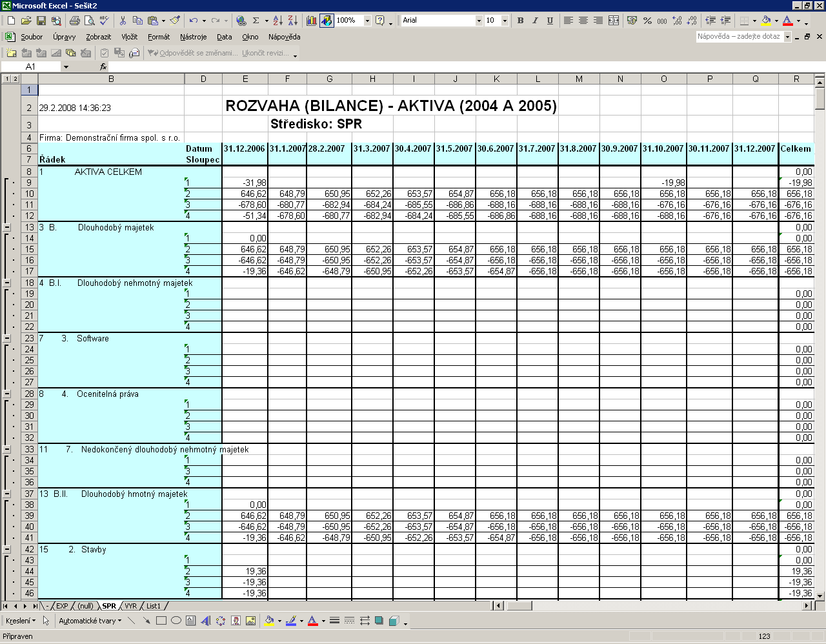Screen dimensions: 826x644
Task: Copy the selection to clipboard
Action: pos(137,21)
